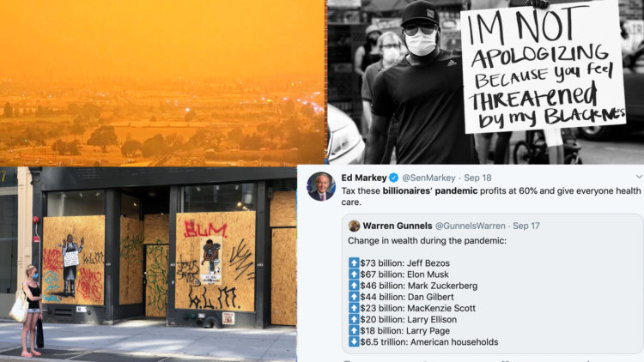Click the up-arrow emoji beside Elon Musk
The height and width of the screenshot is (362, 644).
click(x=354, y=274)
